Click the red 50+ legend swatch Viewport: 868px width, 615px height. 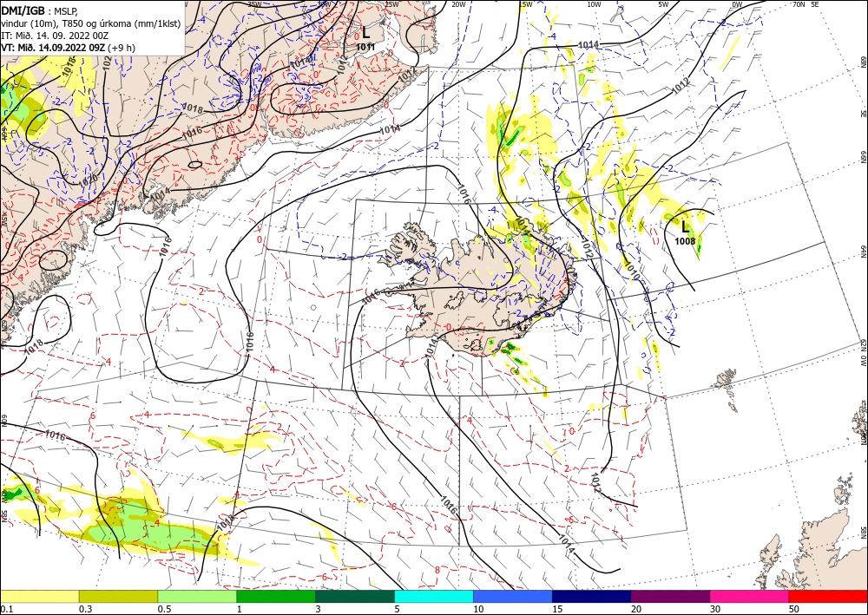click(x=828, y=596)
